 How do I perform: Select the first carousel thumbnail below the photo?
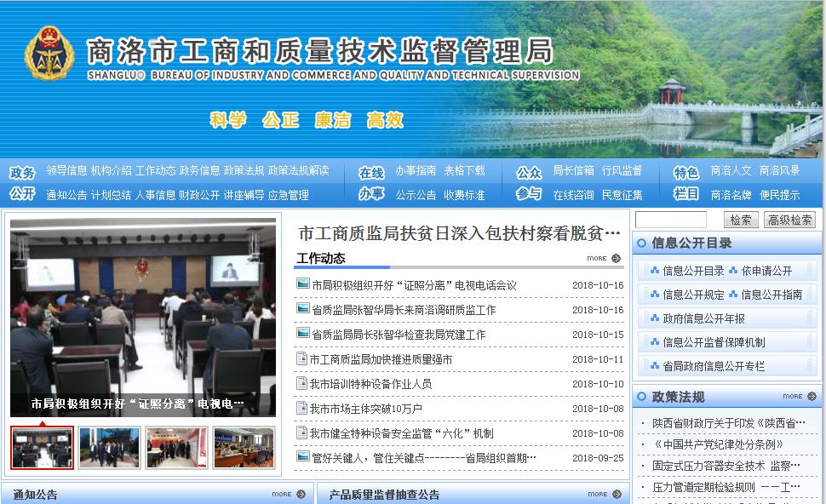coord(42,445)
